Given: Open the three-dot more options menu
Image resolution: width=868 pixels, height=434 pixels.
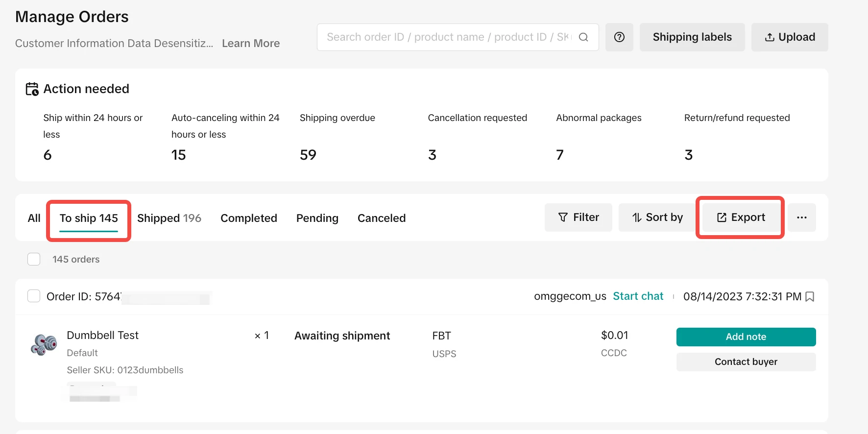Looking at the screenshot, I should point(801,217).
